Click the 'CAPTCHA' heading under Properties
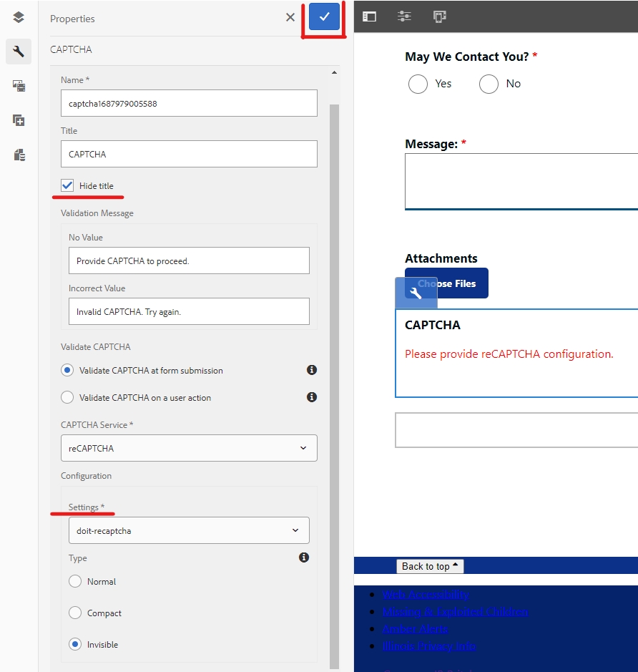This screenshot has width=638, height=672. click(x=71, y=49)
